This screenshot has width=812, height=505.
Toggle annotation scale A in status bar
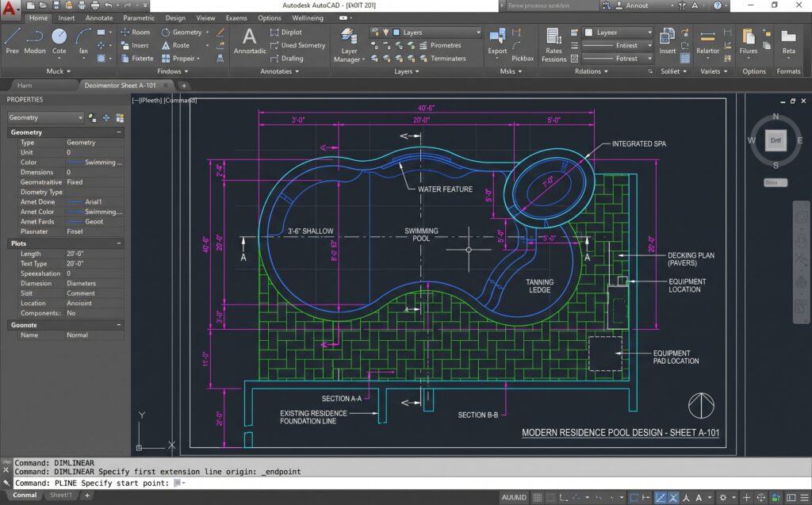click(x=699, y=497)
